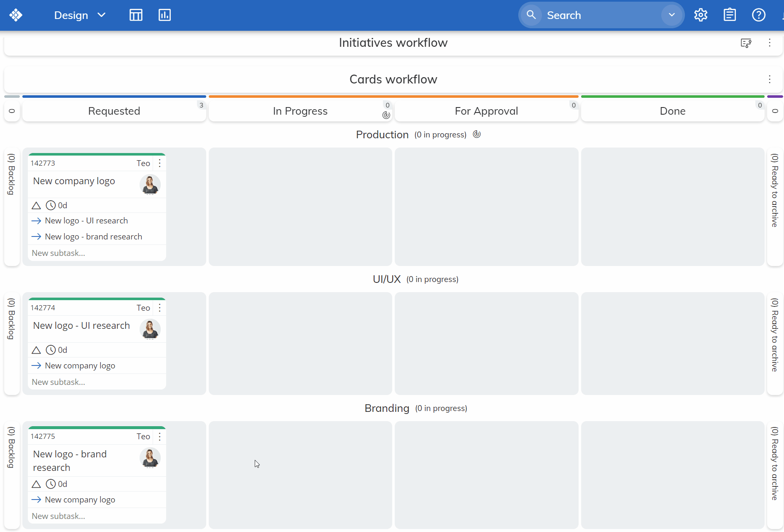
Task: Open linked New company logo in card 142774
Action: (x=80, y=365)
